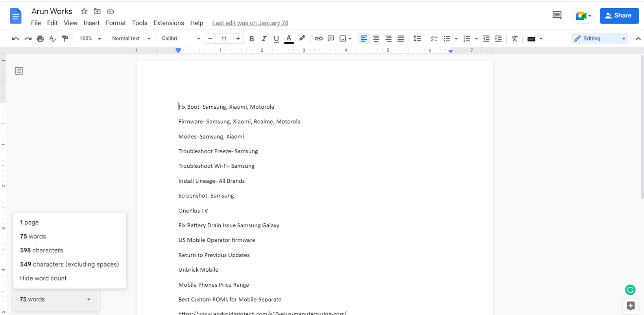
Task: Click the bulleted list icon
Action: pyautogui.click(x=447, y=39)
